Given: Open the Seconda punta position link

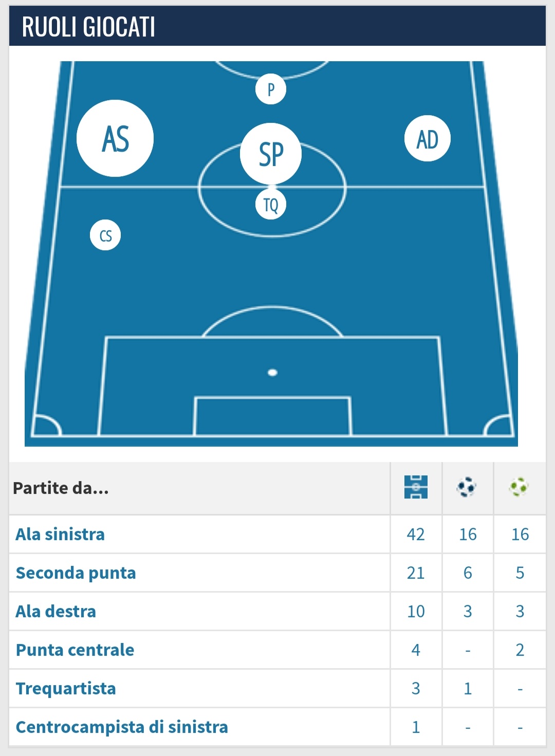Looking at the screenshot, I should (x=76, y=573).
